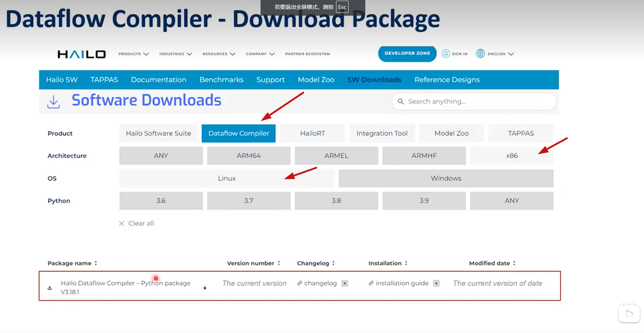This screenshot has height=333, width=644.
Task: Expand the Resources menu
Action: [x=219, y=54]
